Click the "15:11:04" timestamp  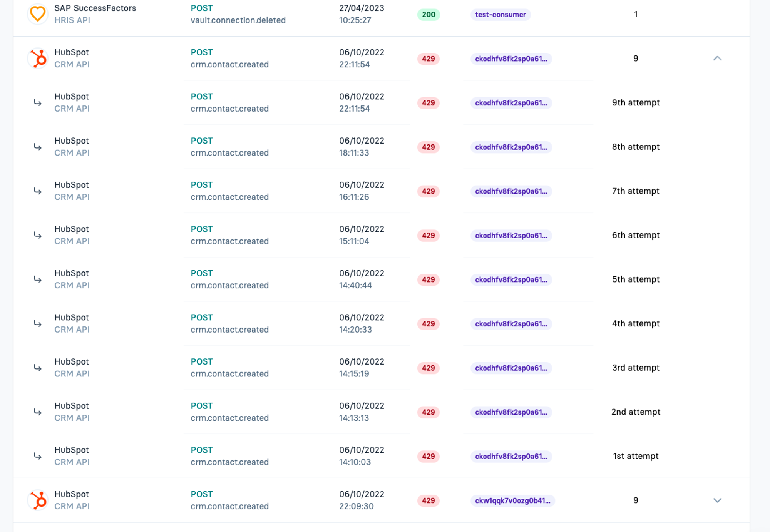[x=354, y=241]
